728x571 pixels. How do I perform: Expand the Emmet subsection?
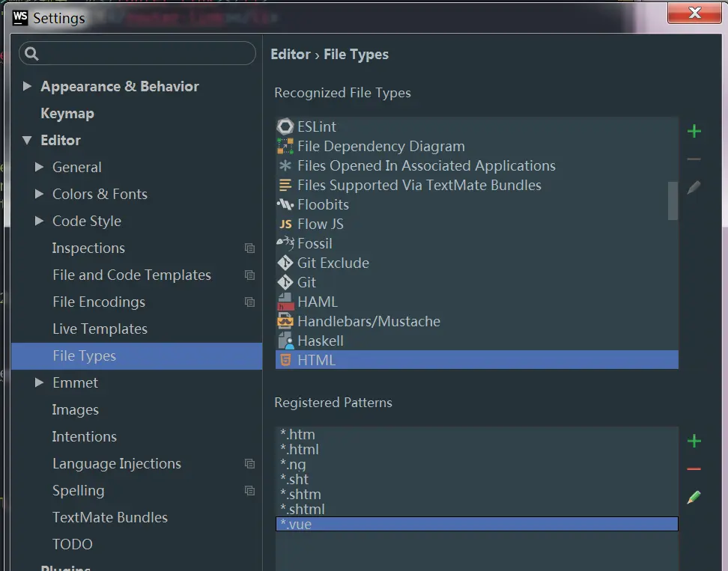pyautogui.click(x=40, y=382)
